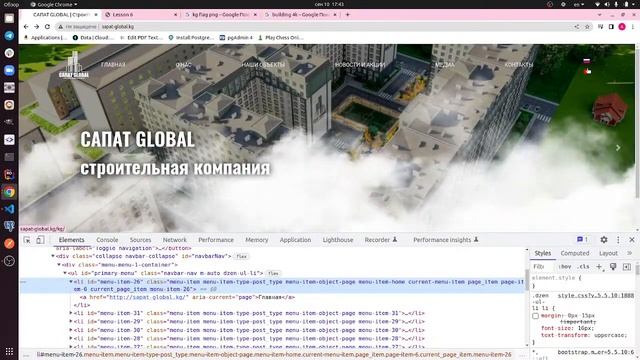Open the Sources tab
Screen dimensions: 640x360
click(x=140, y=240)
